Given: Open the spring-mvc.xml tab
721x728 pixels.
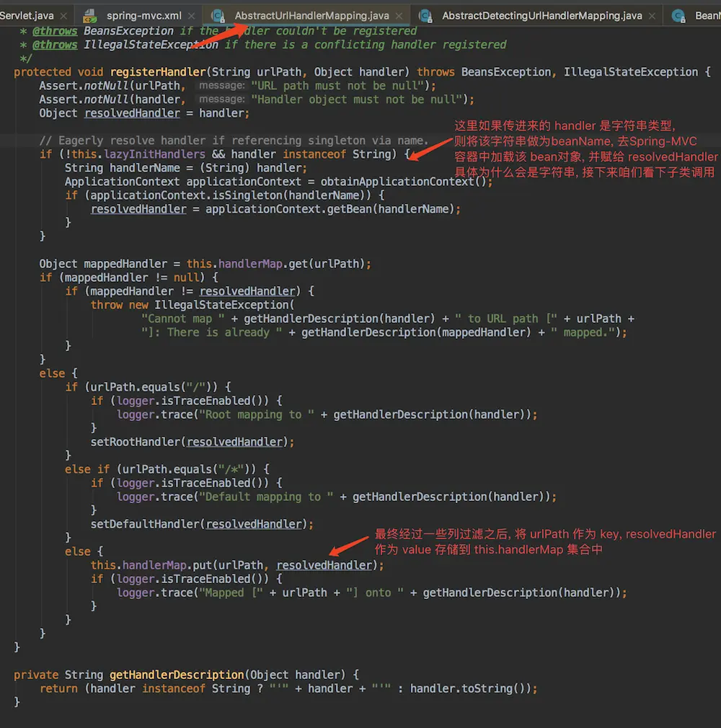Looking at the screenshot, I should [143, 15].
